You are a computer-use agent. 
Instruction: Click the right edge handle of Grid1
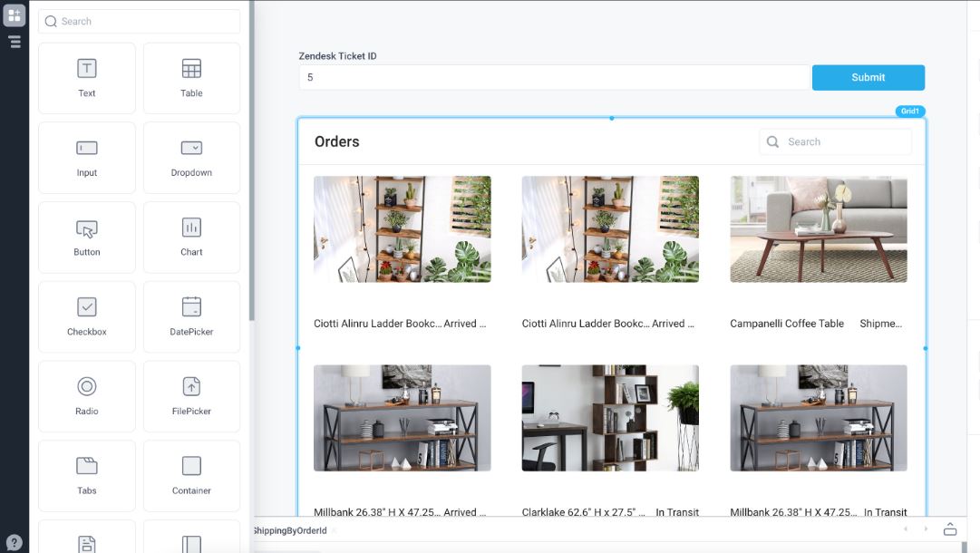[x=925, y=348]
